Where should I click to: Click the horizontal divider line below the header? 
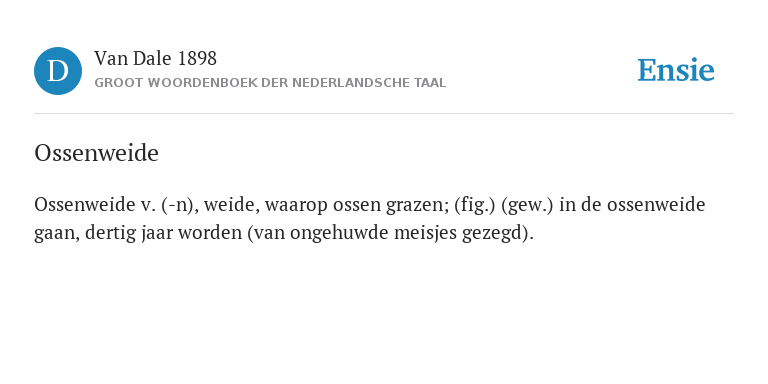pyautogui.click(x=384, y=114)
